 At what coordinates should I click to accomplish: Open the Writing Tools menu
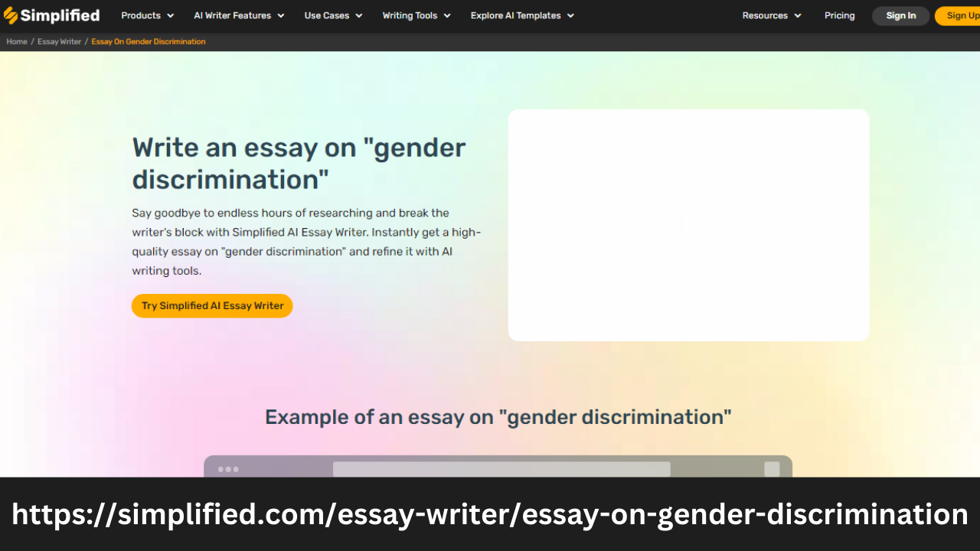[410, 15]
